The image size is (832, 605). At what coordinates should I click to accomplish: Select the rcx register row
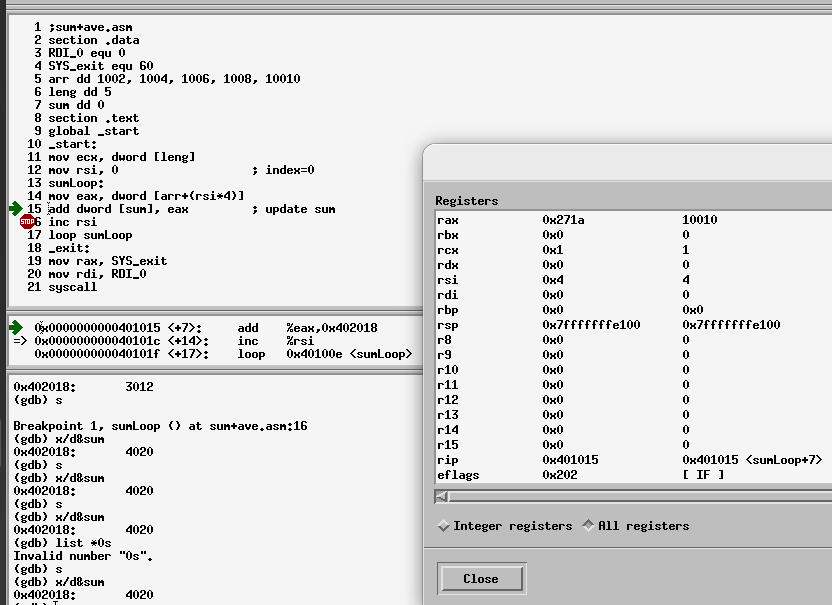point(634,249)
